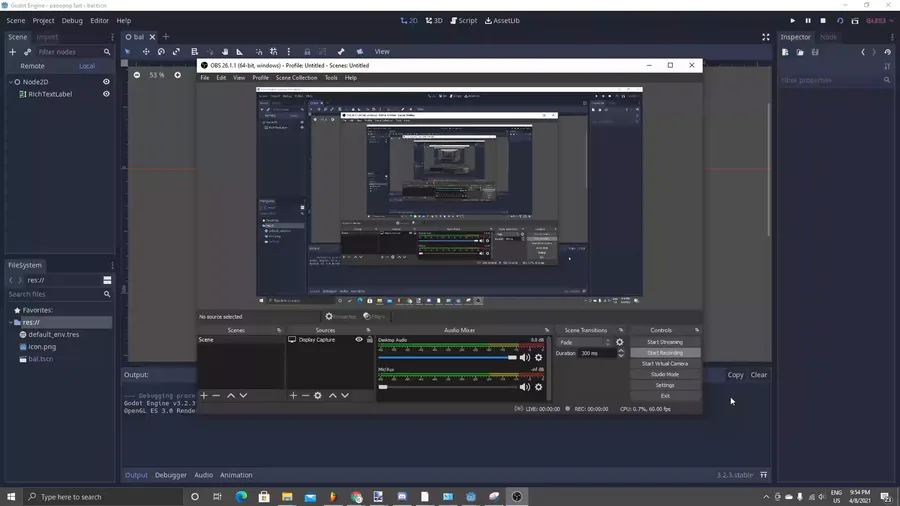
Task: Lock the Display Capture source in OBS
Action: click(x=370, y=340)
